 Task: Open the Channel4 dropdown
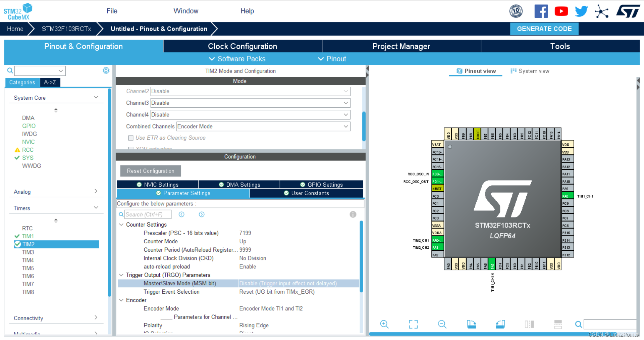coord(250,115)
